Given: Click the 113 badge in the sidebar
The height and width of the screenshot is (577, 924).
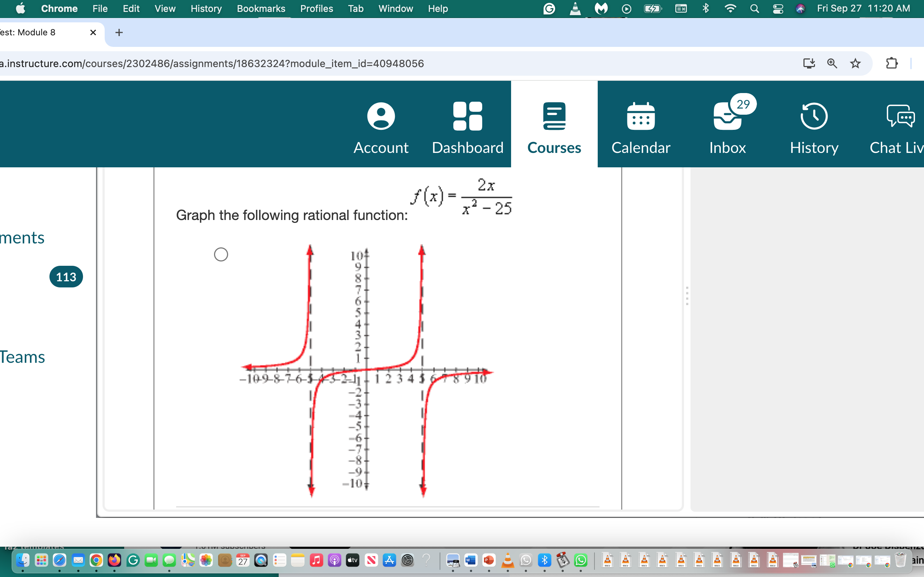Looking at the screenshot, I should point(66,277).
